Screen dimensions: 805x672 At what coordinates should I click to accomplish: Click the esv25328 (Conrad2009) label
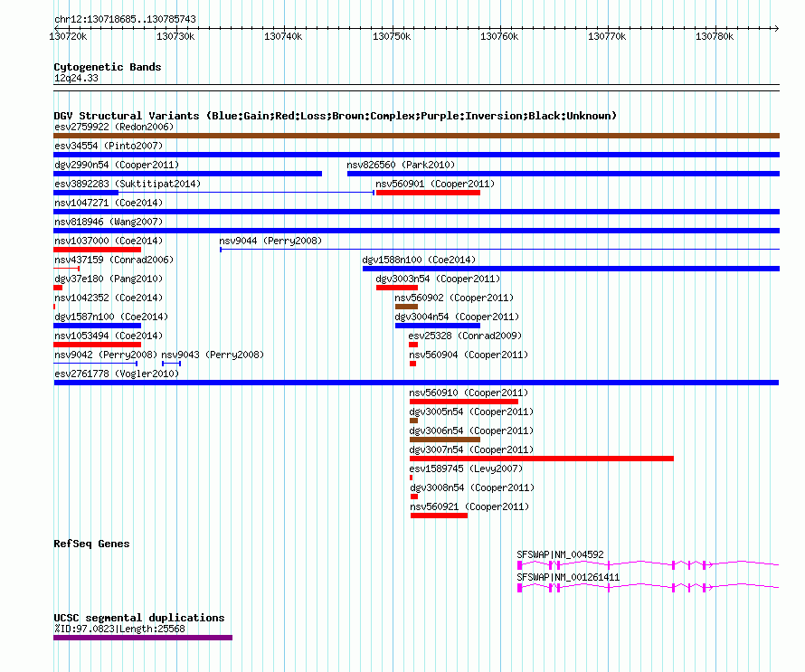(465, 336)
